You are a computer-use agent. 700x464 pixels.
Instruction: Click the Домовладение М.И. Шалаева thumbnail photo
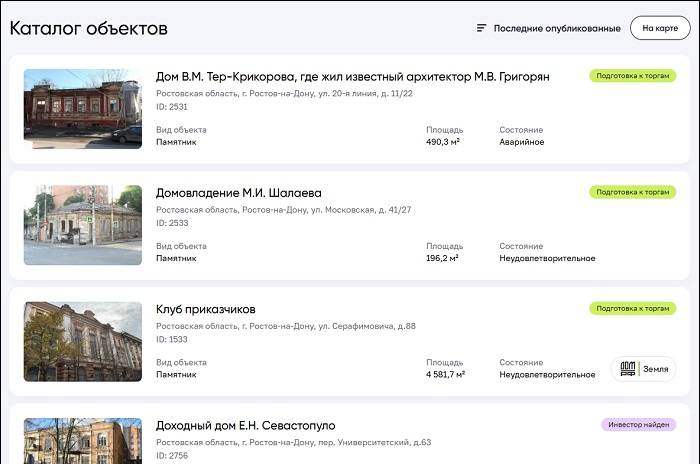(x=83, y=225)
